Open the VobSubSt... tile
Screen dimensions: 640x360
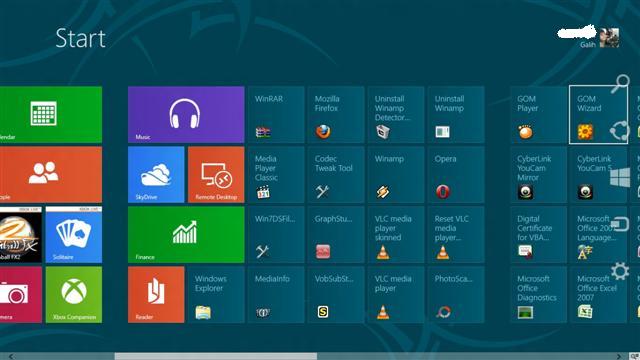[x=336, y=294]
